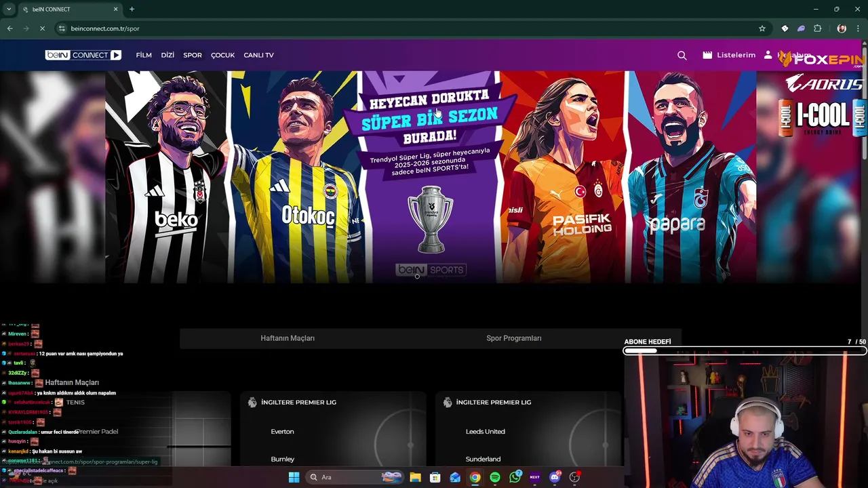Switch to Spor Programları tab
This screenshot has width=868, height=488.
point(514,338)
